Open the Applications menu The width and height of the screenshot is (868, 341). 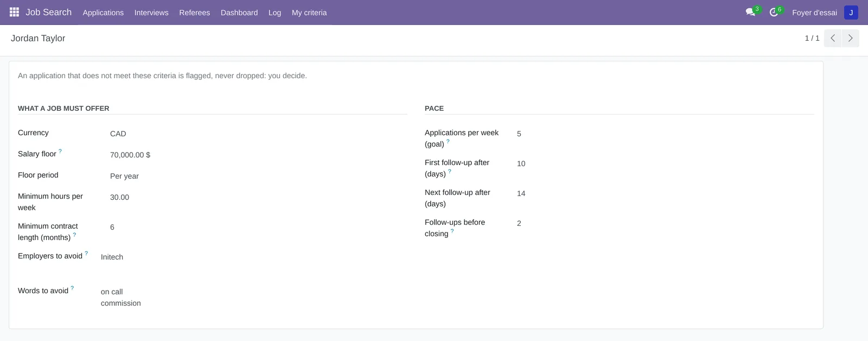(x=103, y=12)
